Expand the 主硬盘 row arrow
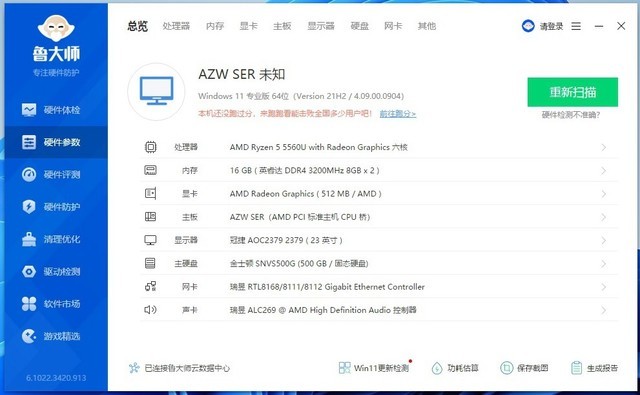The width and height of the screenshot is (640, 395). tap(604, 264)
